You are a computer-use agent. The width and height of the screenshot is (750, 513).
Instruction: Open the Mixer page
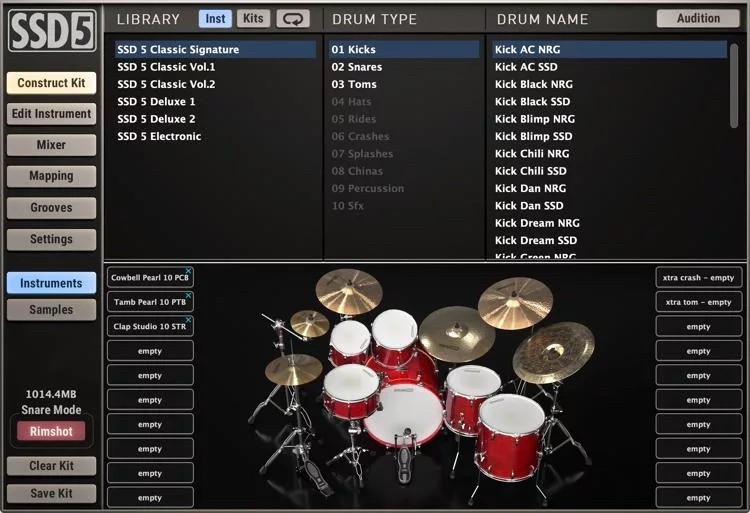[x=51, y=145]
